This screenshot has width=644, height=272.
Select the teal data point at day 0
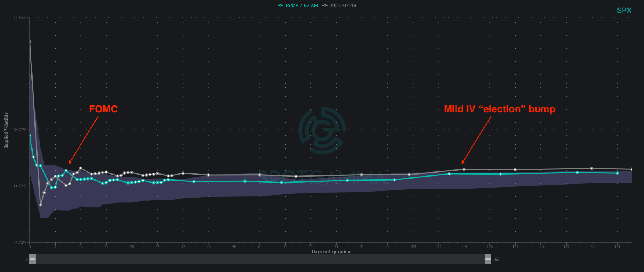pyautogui.click(x=30, y=136)
